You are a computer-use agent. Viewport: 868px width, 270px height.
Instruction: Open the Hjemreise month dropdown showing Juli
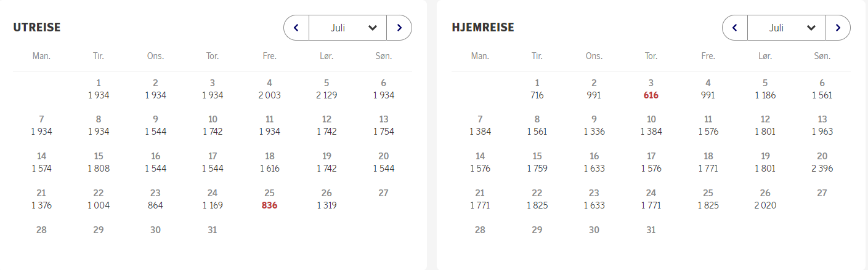pos(786,28)
